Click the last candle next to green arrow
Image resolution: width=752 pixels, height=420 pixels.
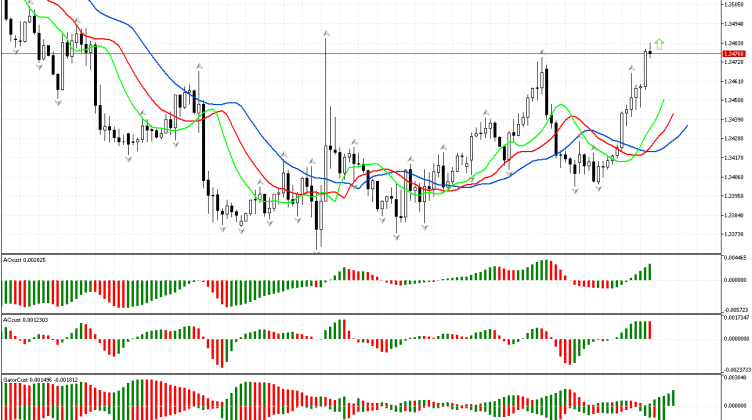(649, 51)
